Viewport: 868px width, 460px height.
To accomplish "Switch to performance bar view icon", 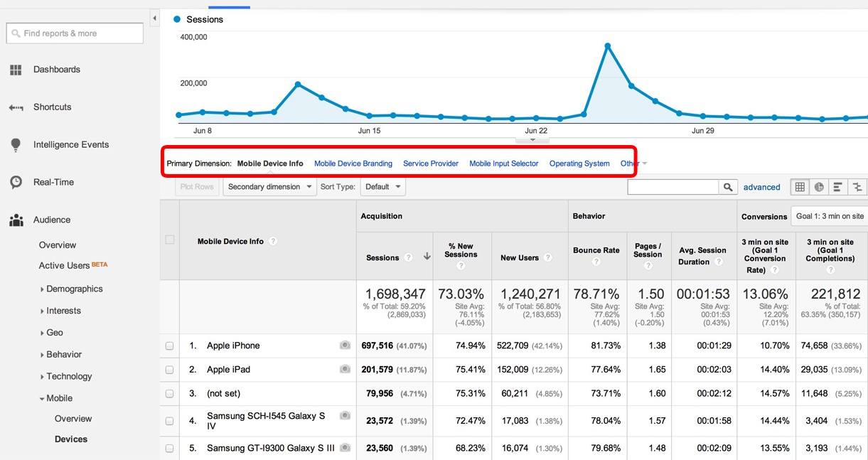I will [x=838, y=187].
